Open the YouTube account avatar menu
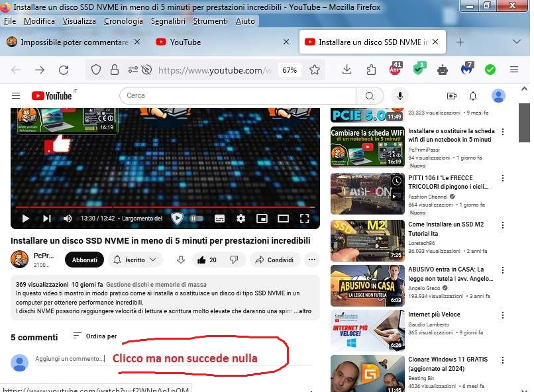The image size is (534, 392). [x=498, y=95]
